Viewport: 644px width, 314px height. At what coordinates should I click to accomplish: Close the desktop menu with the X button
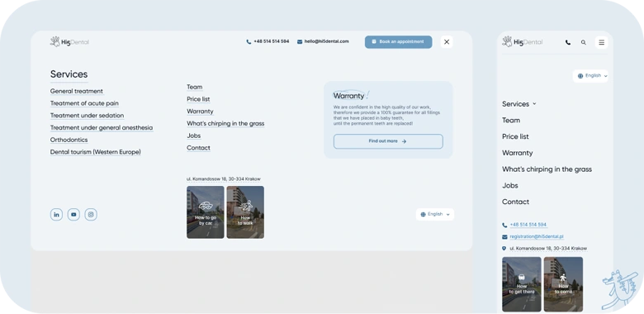[x=447, y=42]
